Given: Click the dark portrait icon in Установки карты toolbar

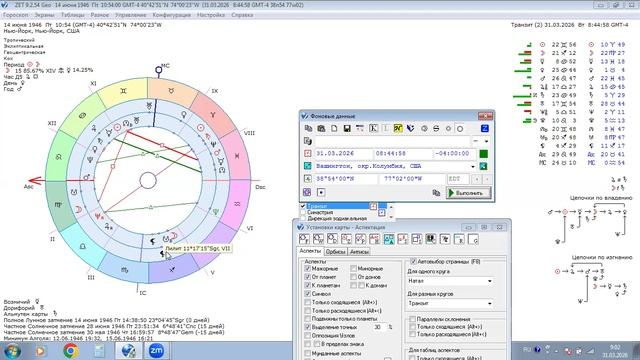Looking at the screenshot, I should 431,240.
